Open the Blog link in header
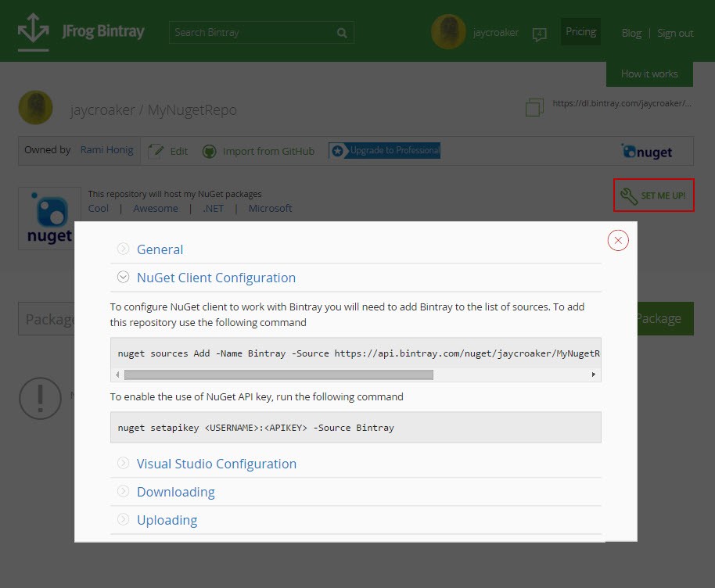 click(x=631, y=33)
